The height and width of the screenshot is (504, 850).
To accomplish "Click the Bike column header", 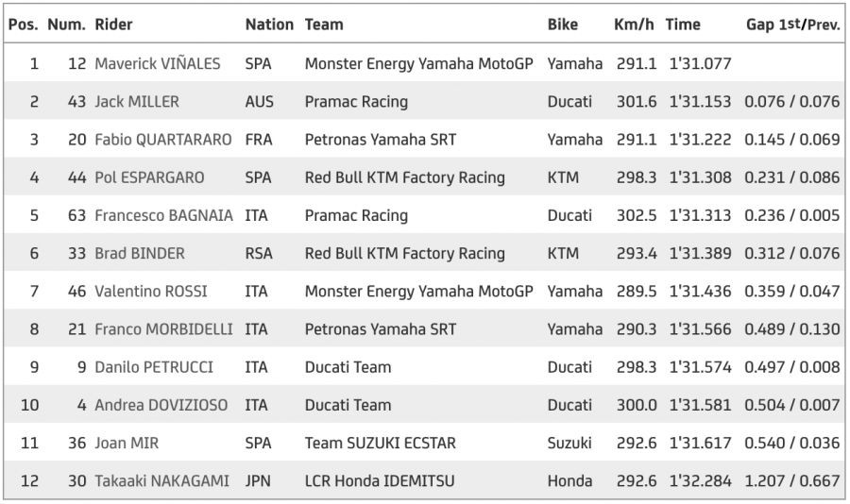I will click(x=565, y=25).
